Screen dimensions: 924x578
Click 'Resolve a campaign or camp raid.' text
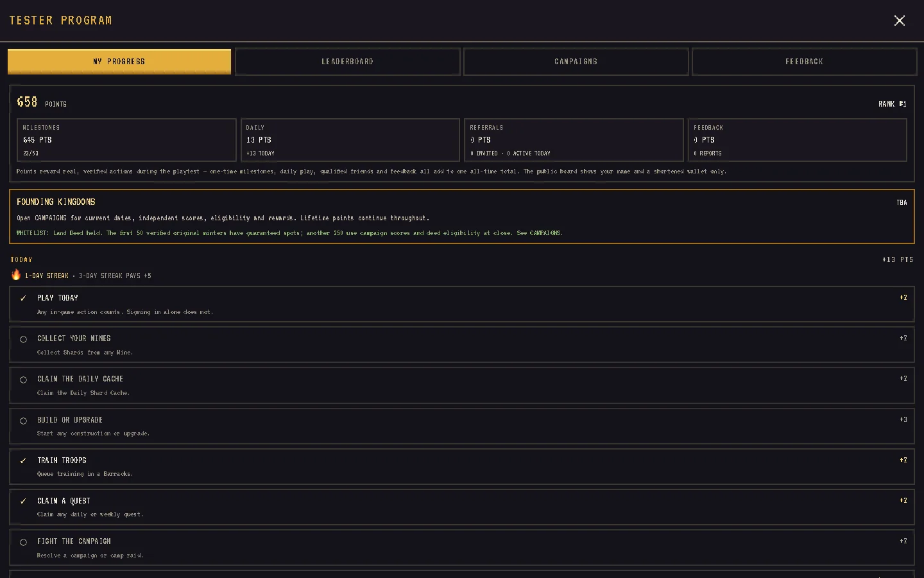point(90,556)
